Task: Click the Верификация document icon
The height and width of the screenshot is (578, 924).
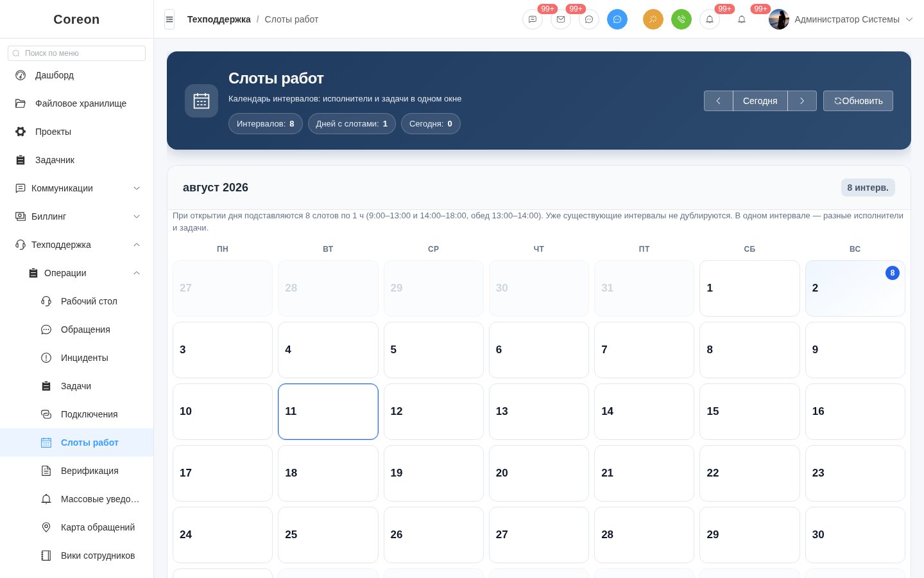Action: tap(46, 471)
